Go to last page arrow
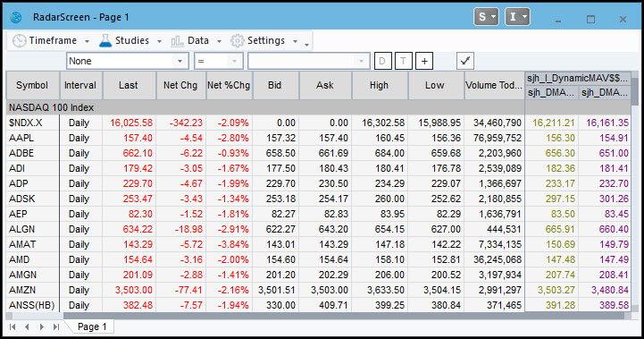This screenshot has width=644, height=339. (x=56, y=326)
